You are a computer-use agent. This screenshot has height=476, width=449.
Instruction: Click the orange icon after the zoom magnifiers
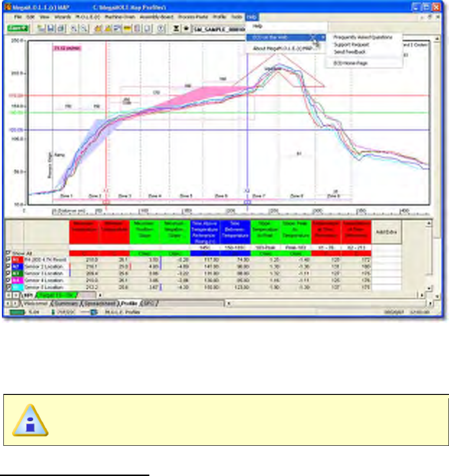pos(98,28)
